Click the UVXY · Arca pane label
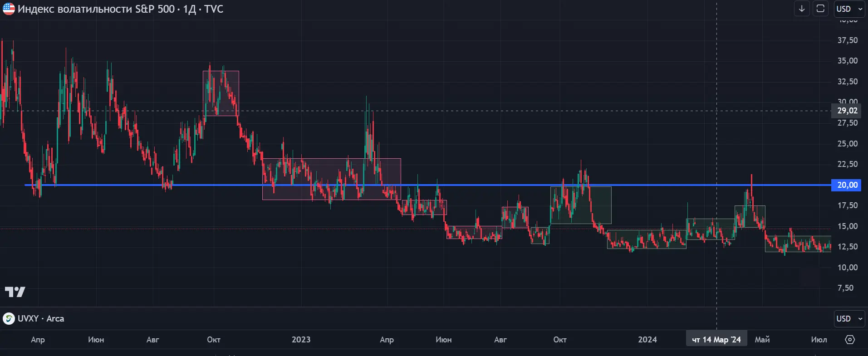The image size is (868, 356). click(x=41, y=318)
